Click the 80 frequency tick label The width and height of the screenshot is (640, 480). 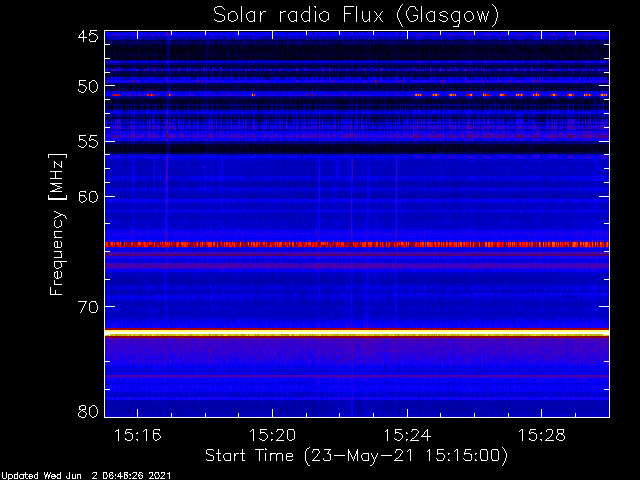pyautogui.click(x=88, y=411)
